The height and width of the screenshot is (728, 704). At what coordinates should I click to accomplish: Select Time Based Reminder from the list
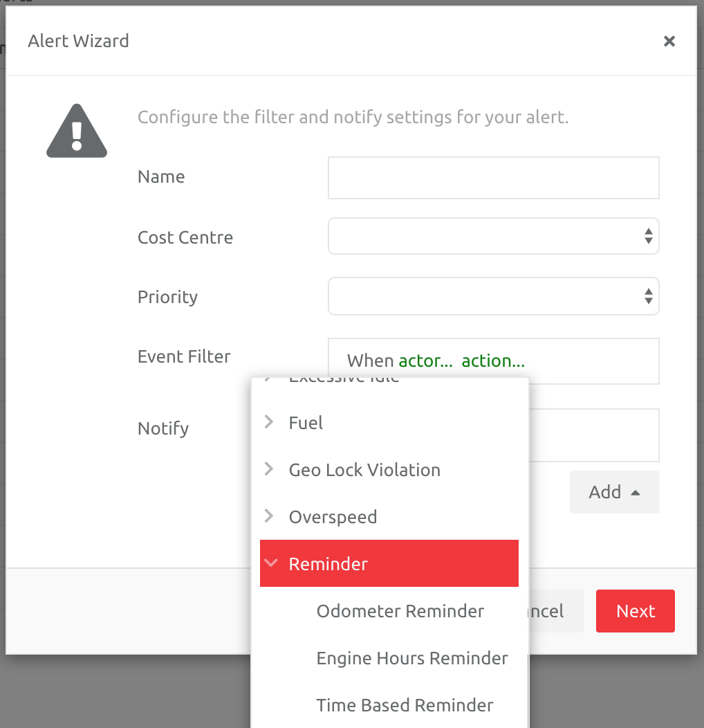(405, 705)
